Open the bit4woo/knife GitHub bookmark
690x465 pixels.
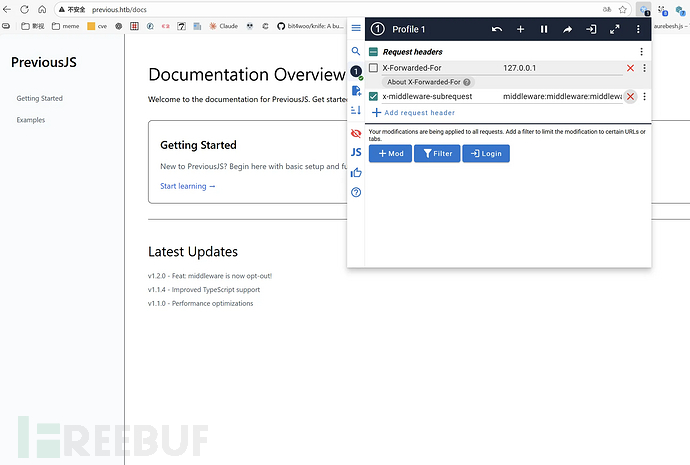pyautogui.click(x=310, y=26)
